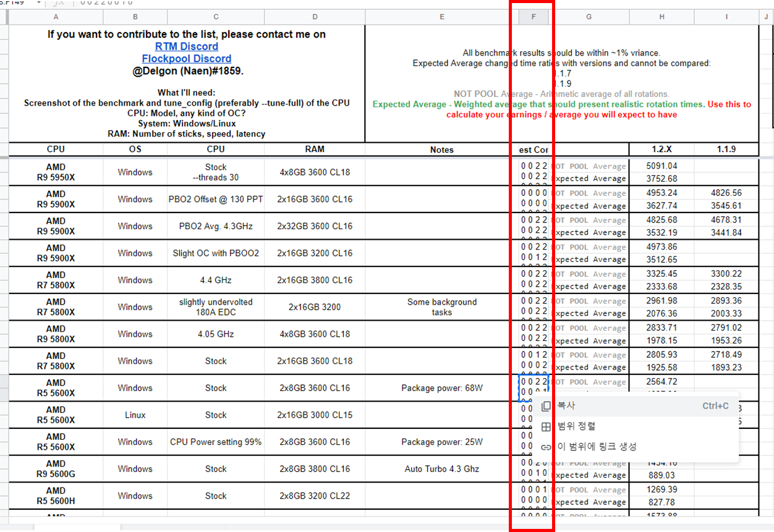This screenshot has width=774, height=532.
Task: Open the Flockpool Discord link
Action: point(187,59)
